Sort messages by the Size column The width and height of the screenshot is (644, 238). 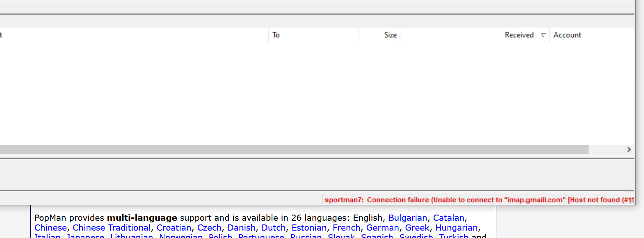click(x=390, y=35)
